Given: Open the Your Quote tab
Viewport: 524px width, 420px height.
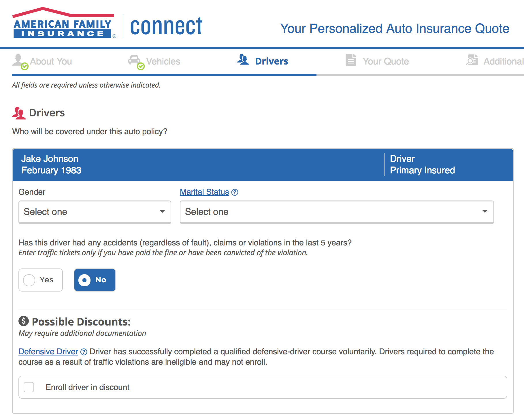Looking at the screenshot, I should click(386, 61).
